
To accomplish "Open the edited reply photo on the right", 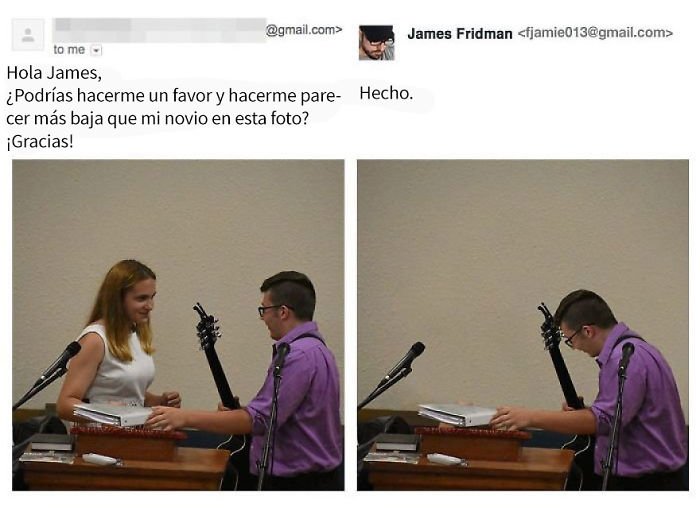I will 523,325.
